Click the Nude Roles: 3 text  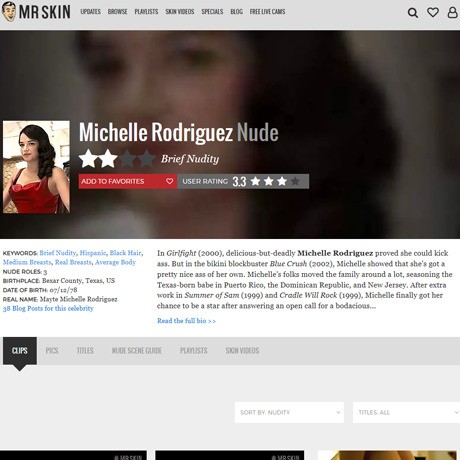pyautogui.click(x=25, y=272)
